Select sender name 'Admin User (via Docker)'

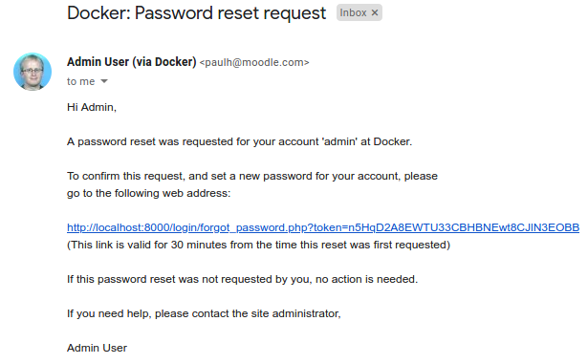[132, 62]
